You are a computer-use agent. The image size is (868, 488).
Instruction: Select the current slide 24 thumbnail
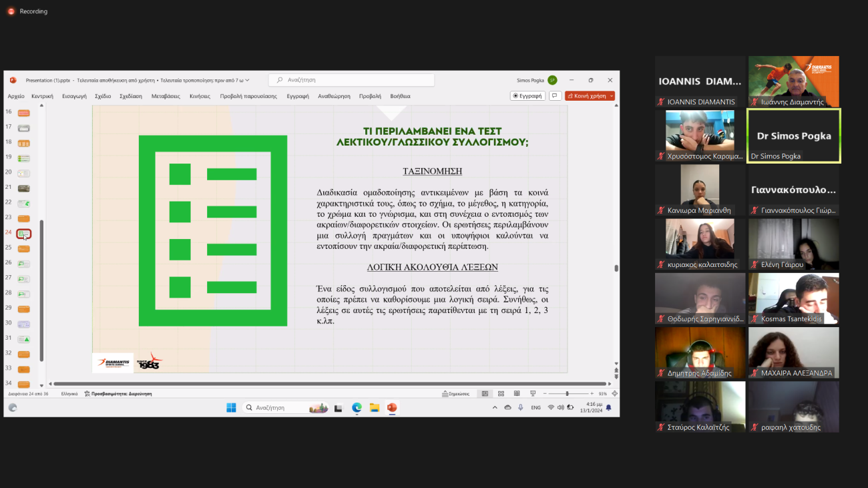point(23,234)
